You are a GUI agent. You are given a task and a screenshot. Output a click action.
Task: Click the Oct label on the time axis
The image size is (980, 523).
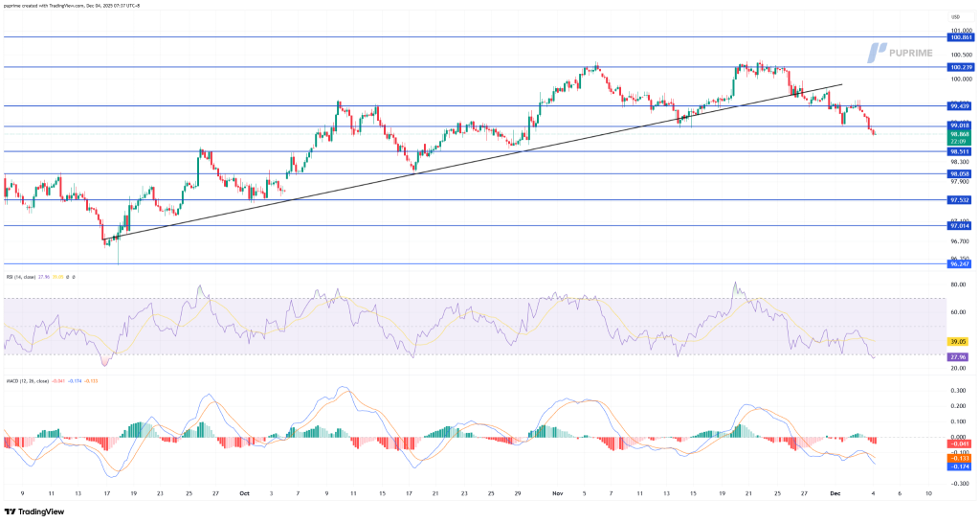pos(244,494)
